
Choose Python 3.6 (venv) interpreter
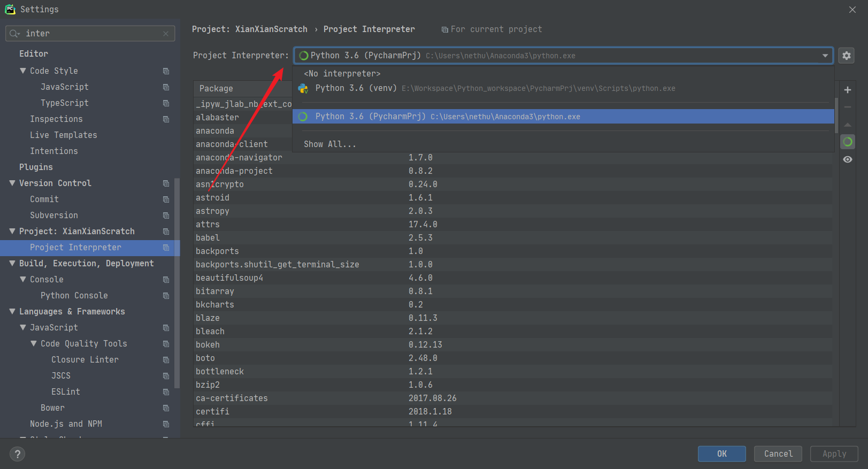(563, 88)
